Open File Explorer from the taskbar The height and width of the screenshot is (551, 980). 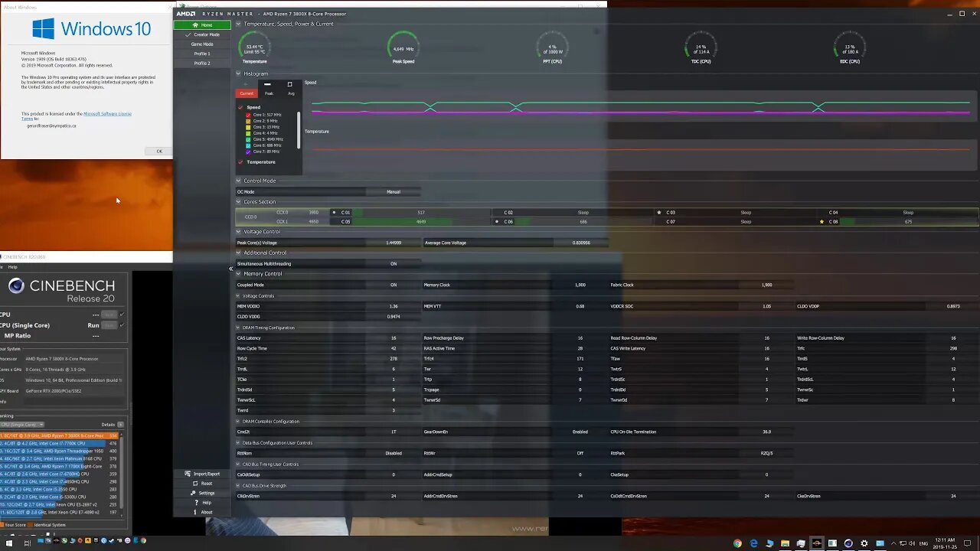[785, 543]
